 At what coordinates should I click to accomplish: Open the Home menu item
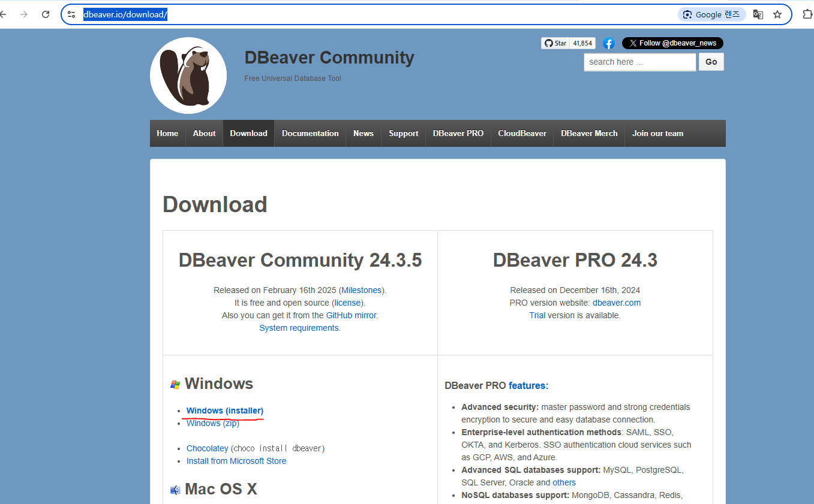167,133
